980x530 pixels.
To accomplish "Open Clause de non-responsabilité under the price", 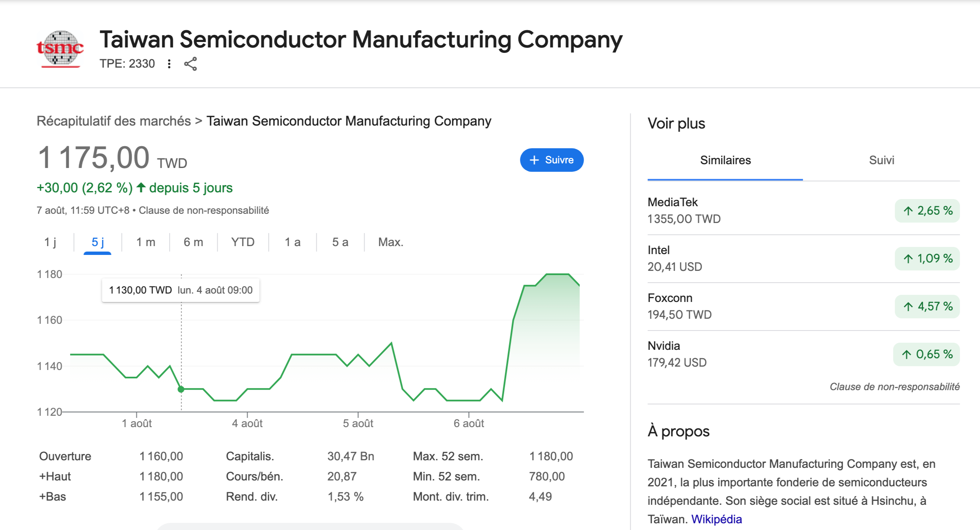I will point(204,210).
